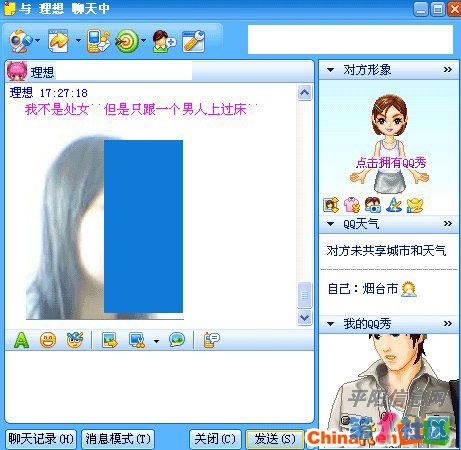Screen dimensions: 461x450
Task: Open the wrench settings tool icon
Action: (x=194, y=41)
